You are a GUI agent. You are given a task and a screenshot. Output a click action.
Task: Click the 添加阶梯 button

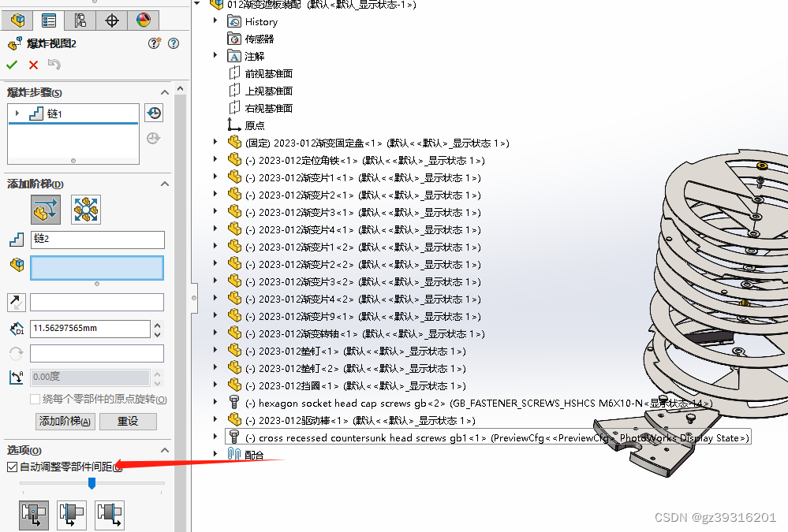65,421
